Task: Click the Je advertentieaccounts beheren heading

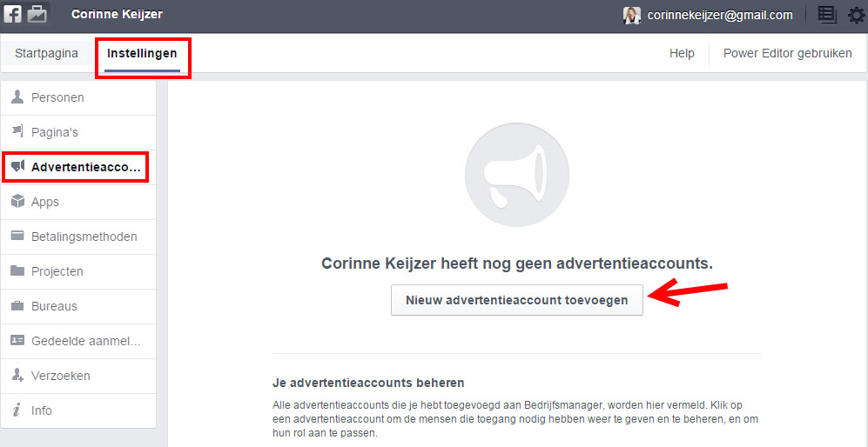Action: [x=368, y=383]
